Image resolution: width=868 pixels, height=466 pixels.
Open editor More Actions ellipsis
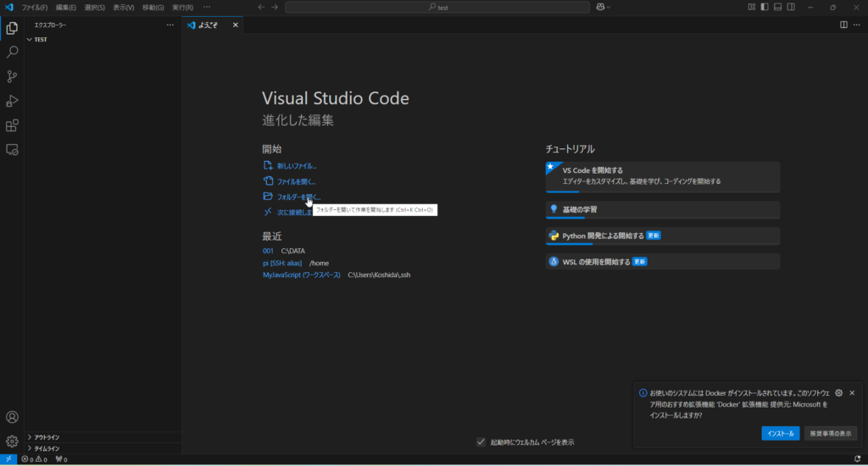pos(857,25)
